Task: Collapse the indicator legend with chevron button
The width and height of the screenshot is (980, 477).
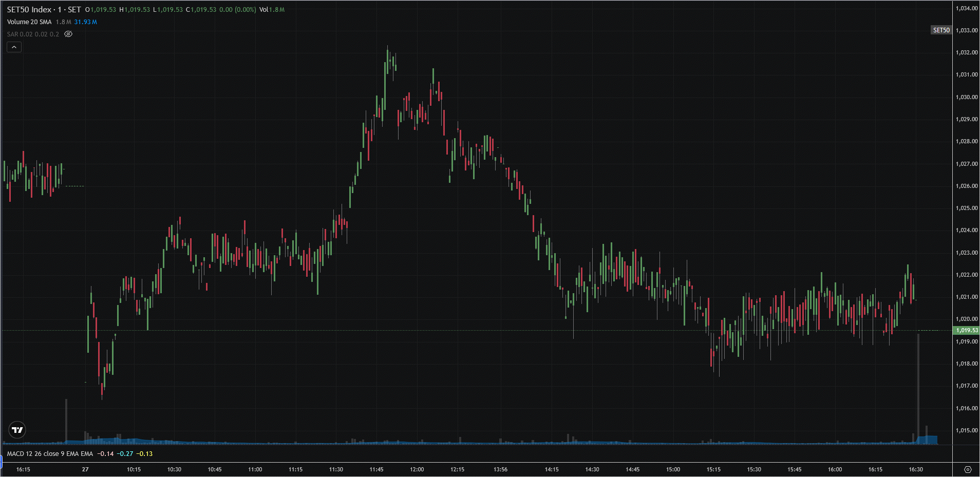Action: (x=14, y=47)
